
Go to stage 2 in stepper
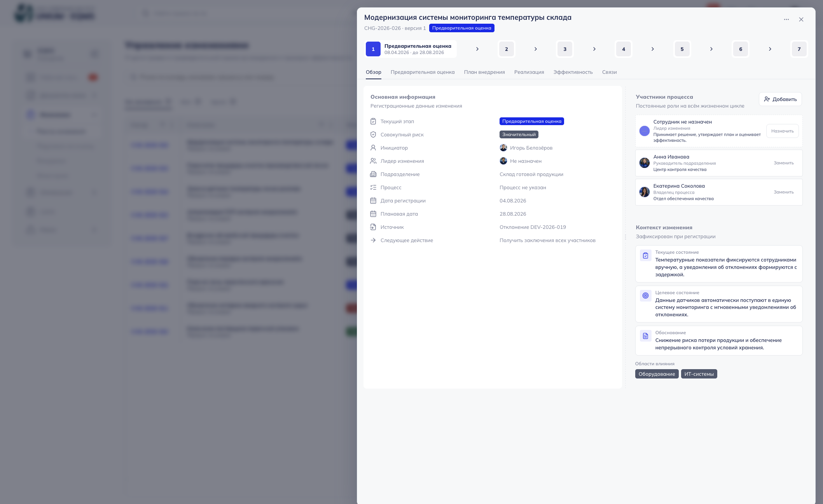pos(507,49)
